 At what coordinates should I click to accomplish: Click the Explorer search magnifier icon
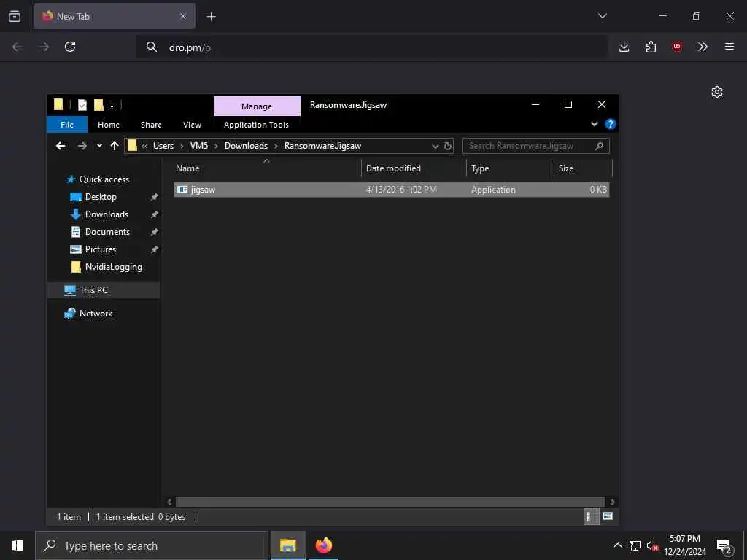point(600,146)
